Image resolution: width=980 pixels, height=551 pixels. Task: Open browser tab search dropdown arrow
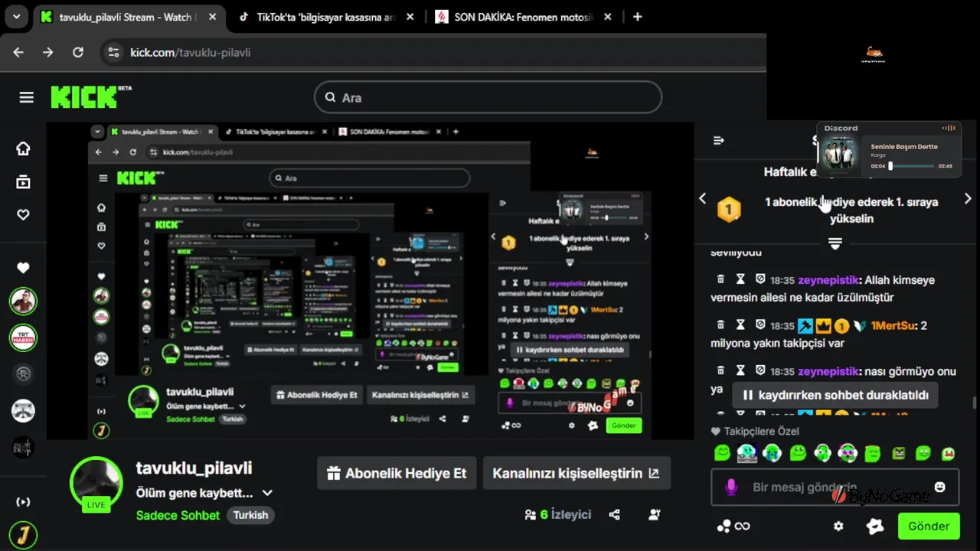(x=17, y=16)
